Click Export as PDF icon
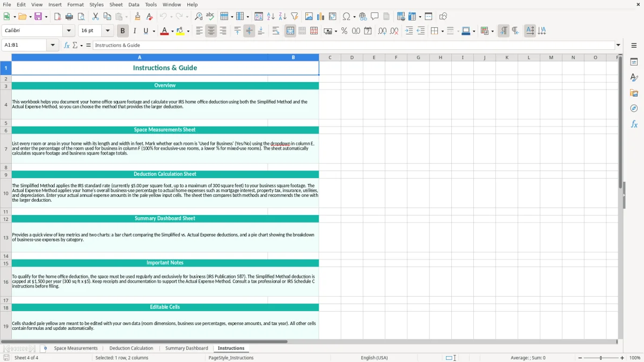This screenshot has height=362, width=644. point(57,17)
